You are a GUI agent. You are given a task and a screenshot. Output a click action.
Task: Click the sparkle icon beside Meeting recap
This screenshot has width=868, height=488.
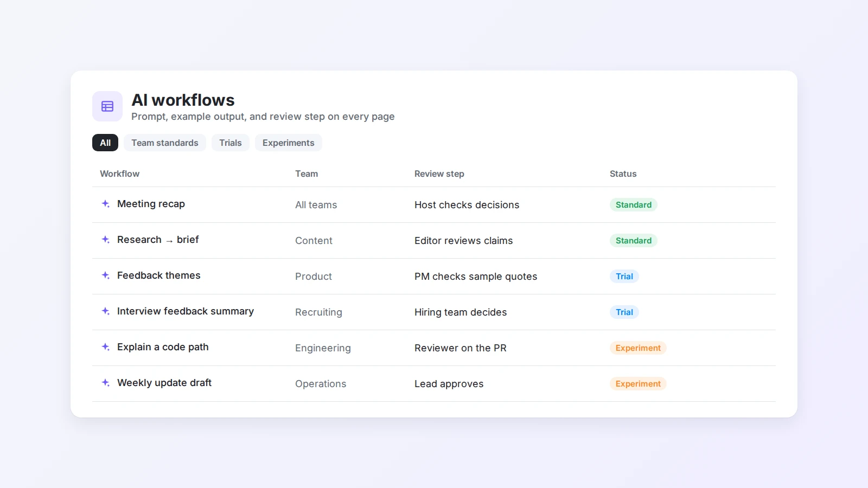pyautogui.click(x=106, y=204)
